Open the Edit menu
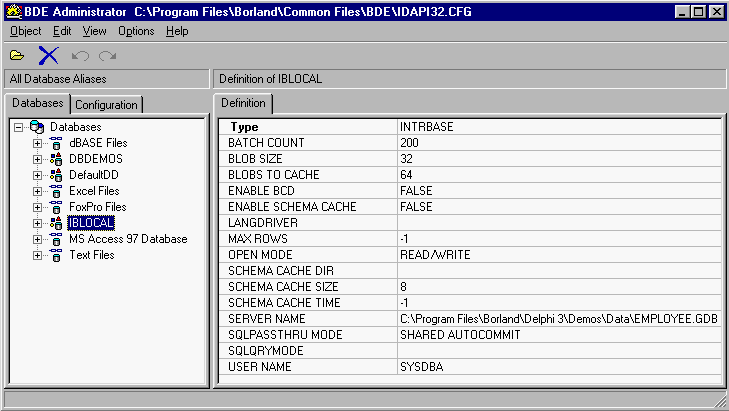 pyautogui.click(x=62, y=31)
